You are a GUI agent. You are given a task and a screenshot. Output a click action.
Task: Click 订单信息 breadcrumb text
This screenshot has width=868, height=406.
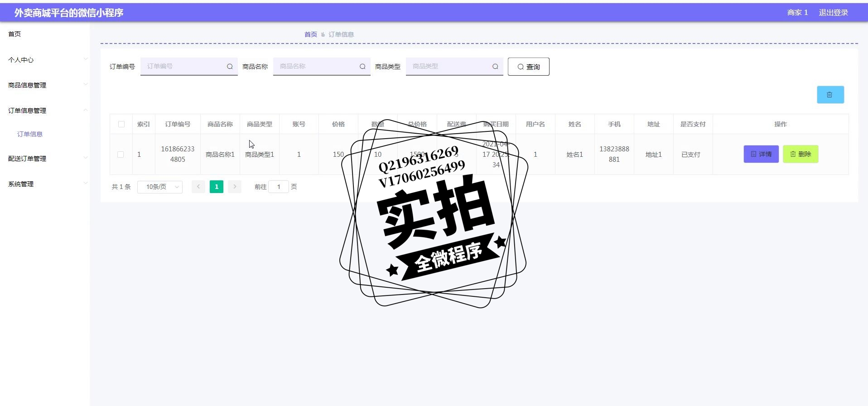[x=341, y=34]
